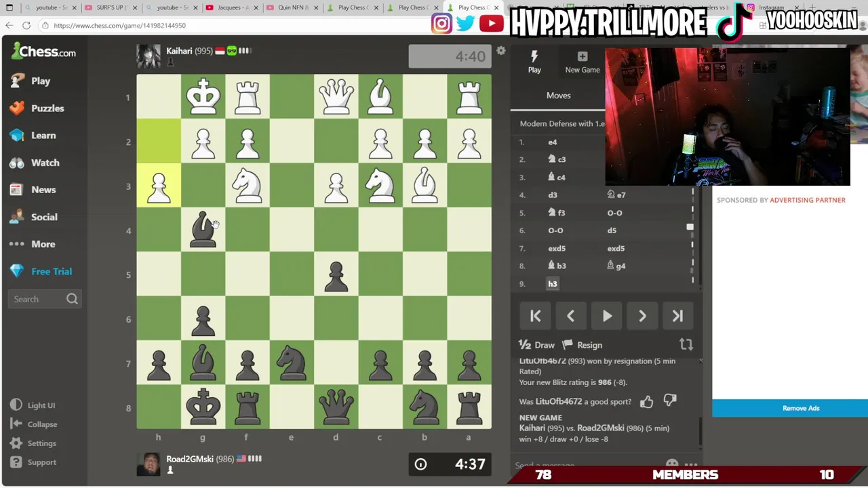Select black's move d5 in list
This screenshot has width=868, height=488.
[x=612, y=230]
